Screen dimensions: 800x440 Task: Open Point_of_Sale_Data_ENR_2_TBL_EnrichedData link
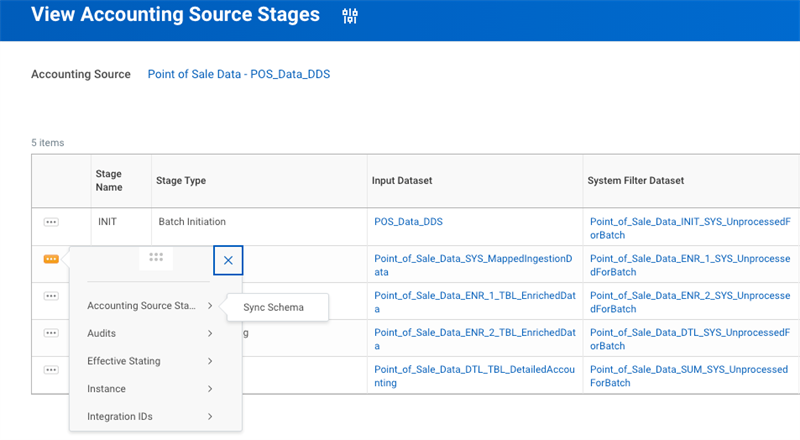[474, 339]
